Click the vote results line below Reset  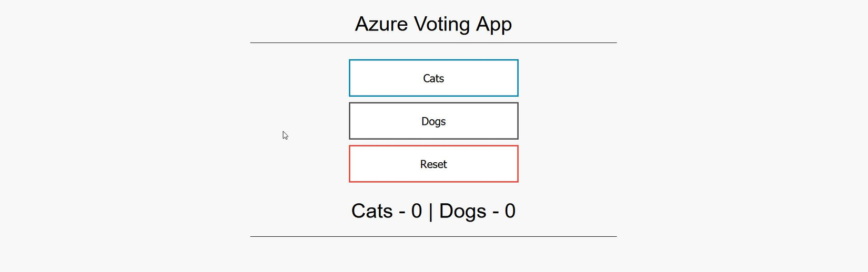pyautogui.click(x=433, y=211)
